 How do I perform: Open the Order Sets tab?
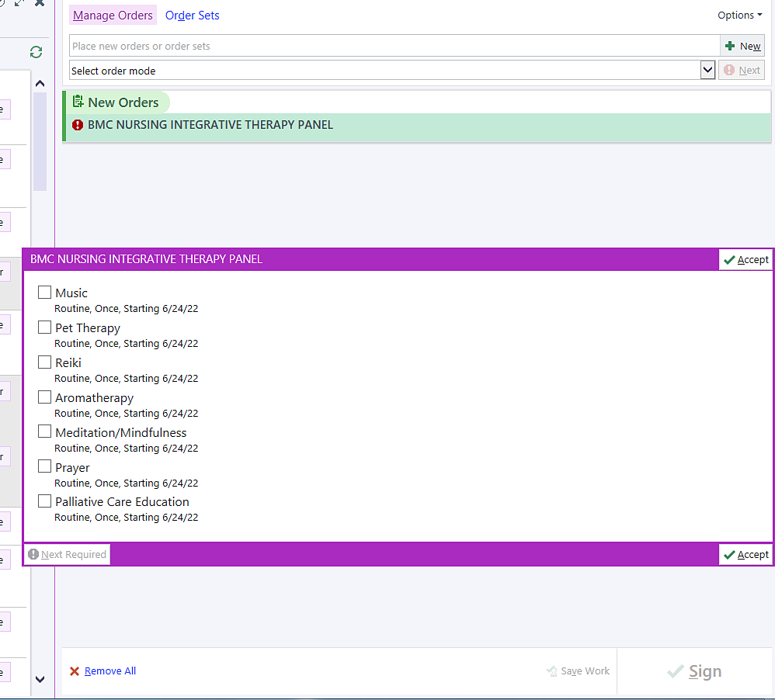pos(193,16)
